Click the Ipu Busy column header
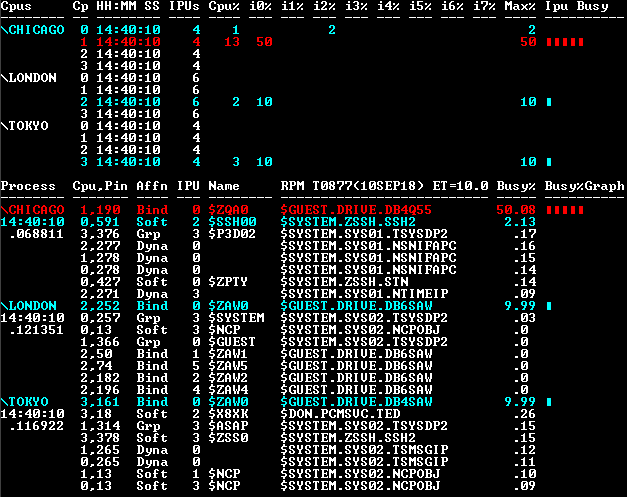 pos(576,6)
